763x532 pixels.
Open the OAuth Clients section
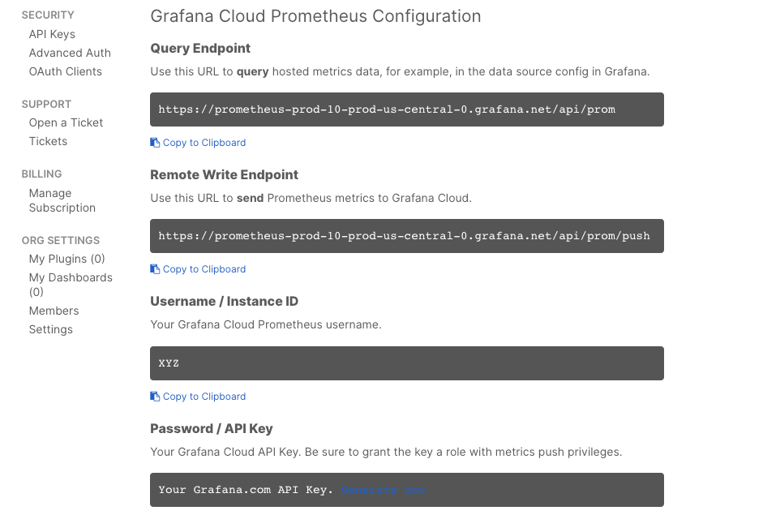(66, 71)
